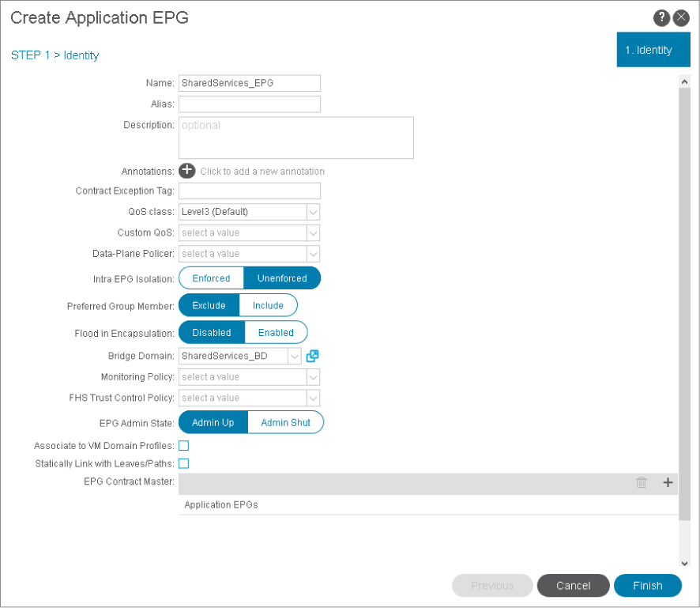Viewport: 700px width, 608px height.
Task: Close the Create Application EPG dialog
Action: click(x=681, y=18)
